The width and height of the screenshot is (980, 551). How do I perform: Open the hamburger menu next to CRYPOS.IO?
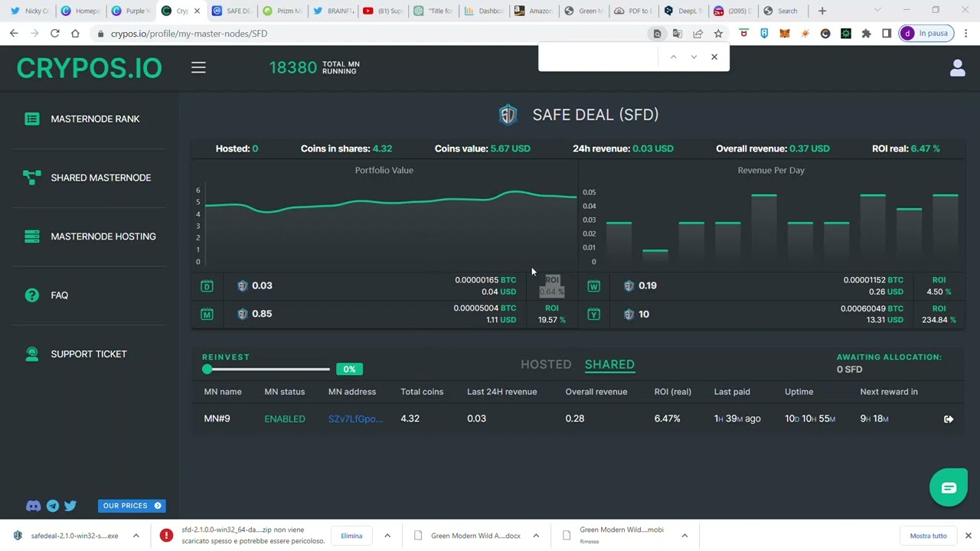pos(198,68)
